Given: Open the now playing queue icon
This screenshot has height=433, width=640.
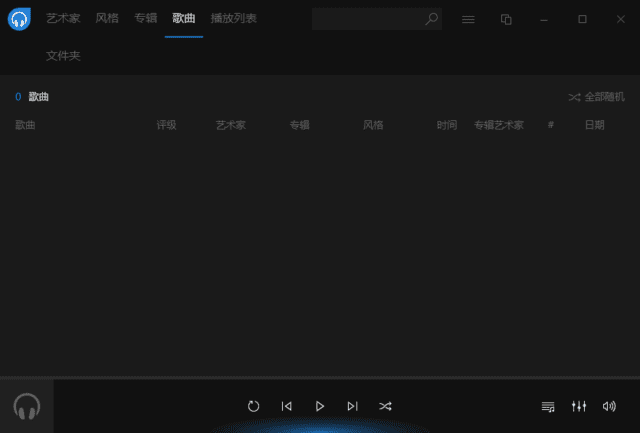Looking at the screenshot, I should 548,406.
